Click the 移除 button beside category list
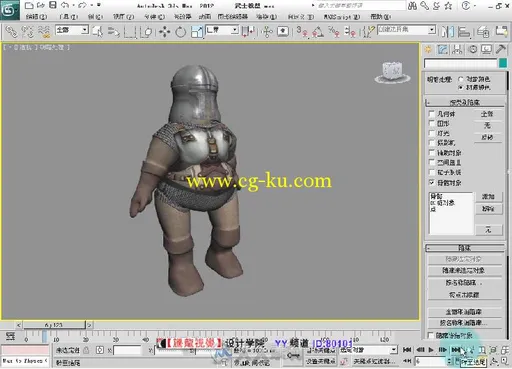The height and width of the screenshot is (369, 512). 488,209
